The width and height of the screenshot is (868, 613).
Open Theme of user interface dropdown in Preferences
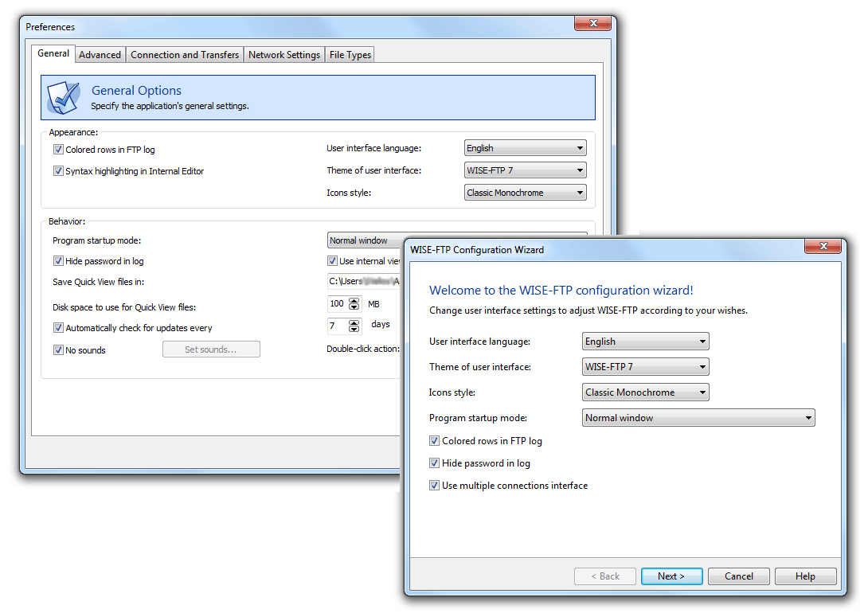(525, 170)
